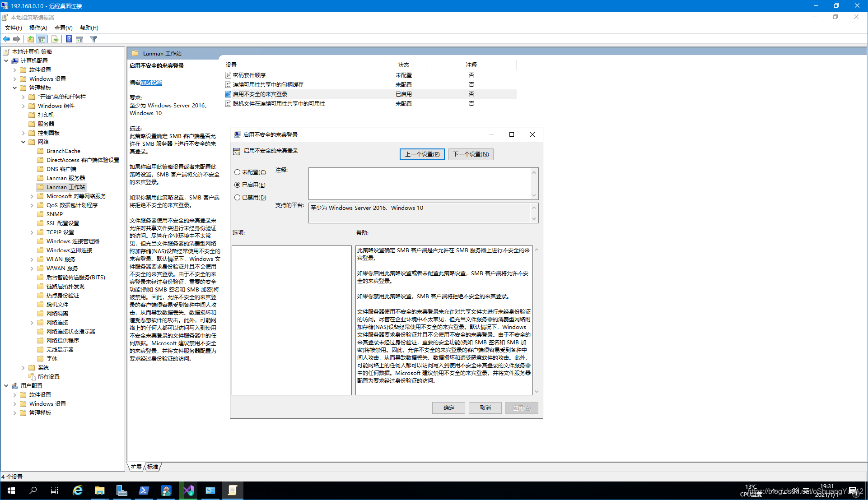Select the 已启用 radio button
The height and width of the screenshot is (500, 868).
point(237,185)
